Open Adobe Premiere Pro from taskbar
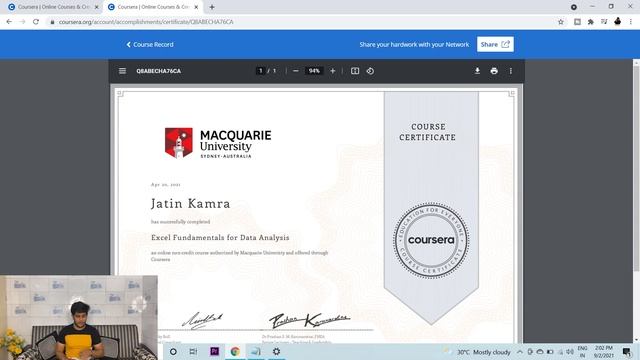Viewport: 640px width, 360px height. click(x=214, y=351)
